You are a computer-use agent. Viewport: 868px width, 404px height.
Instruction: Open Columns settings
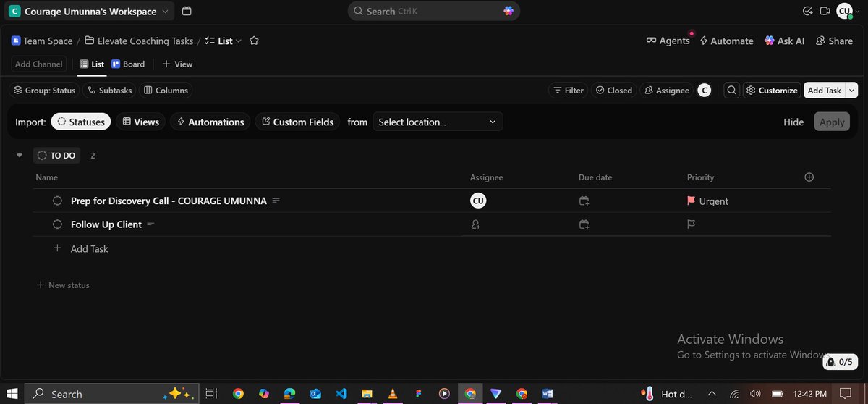click(x=166, y=91)
